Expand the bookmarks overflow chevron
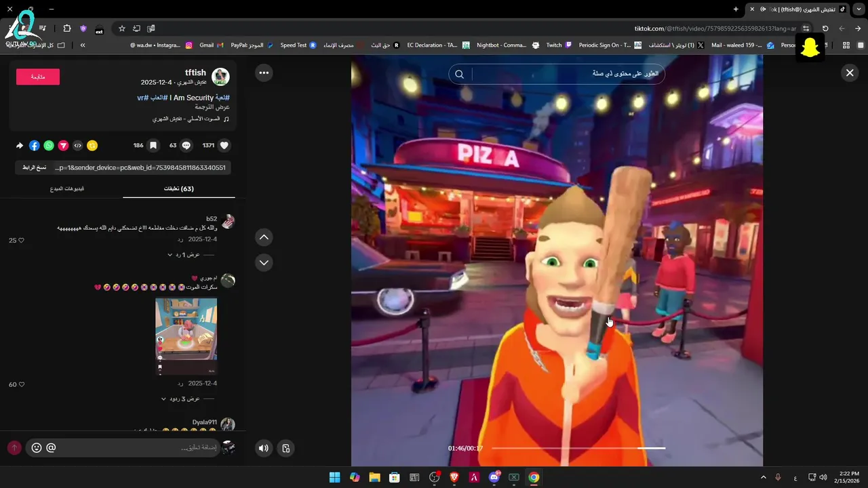The height and width of the screenshot is (488, 868). pyautogui.click(x=83, y=45)
